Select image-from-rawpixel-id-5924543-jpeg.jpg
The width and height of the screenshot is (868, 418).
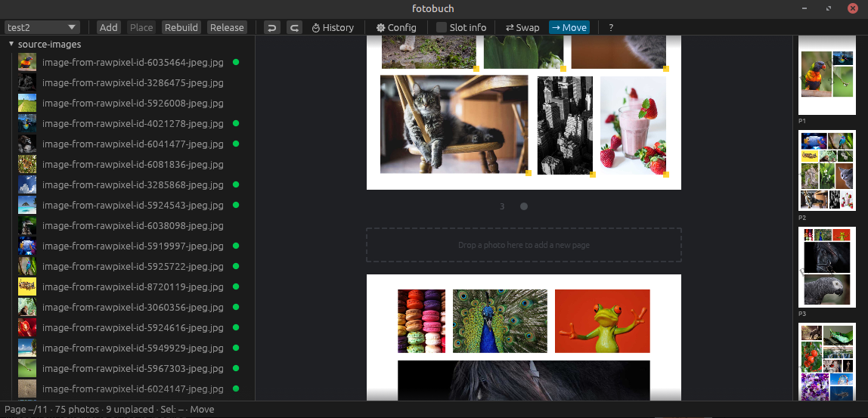[133, 205]
